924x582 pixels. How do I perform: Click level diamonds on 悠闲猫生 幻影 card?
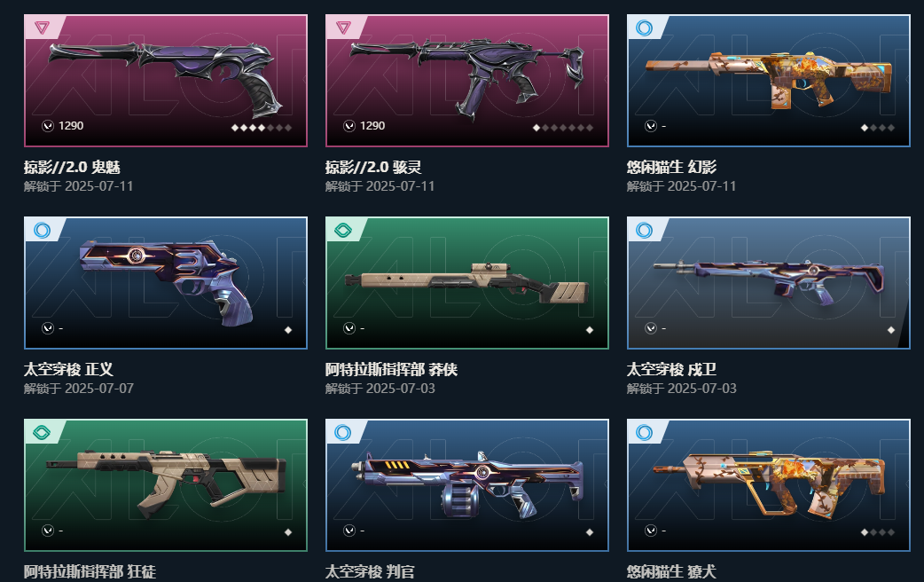[x=878, y=128]
